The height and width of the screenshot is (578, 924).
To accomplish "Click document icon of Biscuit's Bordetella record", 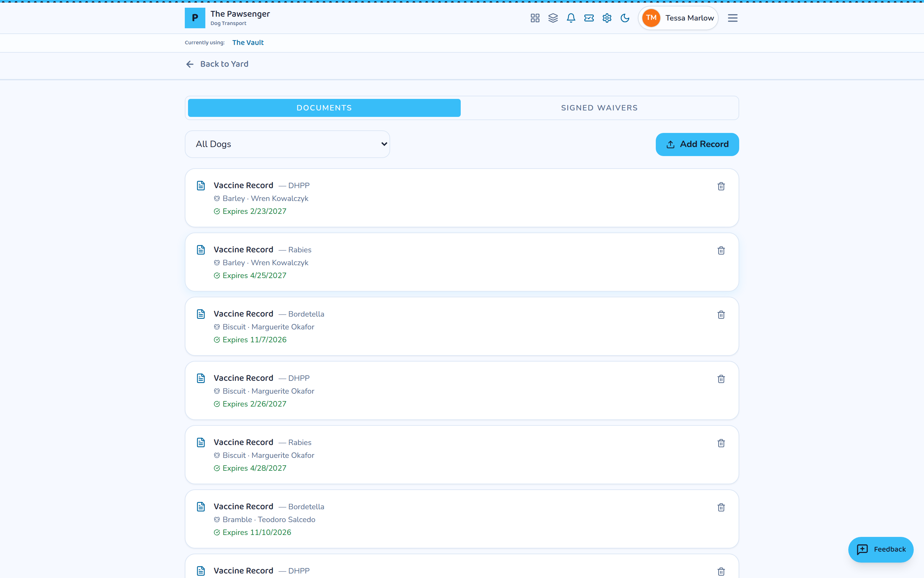I will pos(201,314).
